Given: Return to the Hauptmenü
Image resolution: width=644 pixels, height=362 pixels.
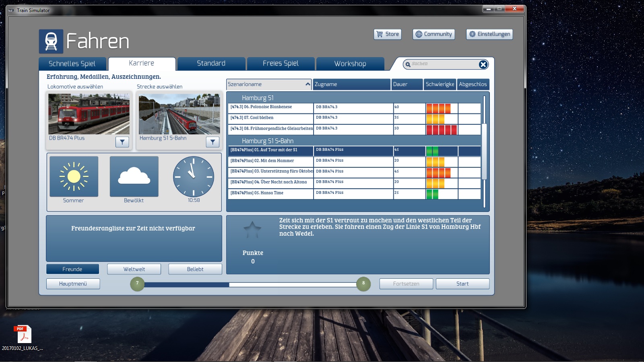Looking at the screenshot, I should 73,284.
